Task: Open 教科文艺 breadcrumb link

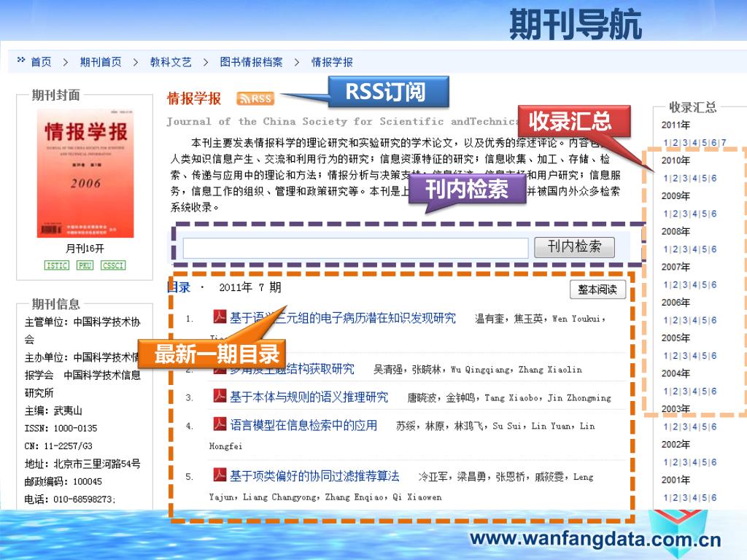Action: (171, 62)
